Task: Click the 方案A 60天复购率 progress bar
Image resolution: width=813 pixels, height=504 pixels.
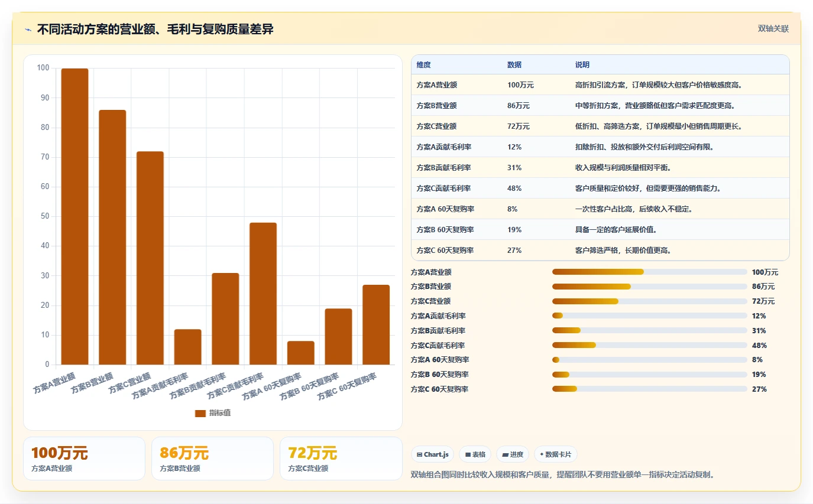Action: point(650,360)
